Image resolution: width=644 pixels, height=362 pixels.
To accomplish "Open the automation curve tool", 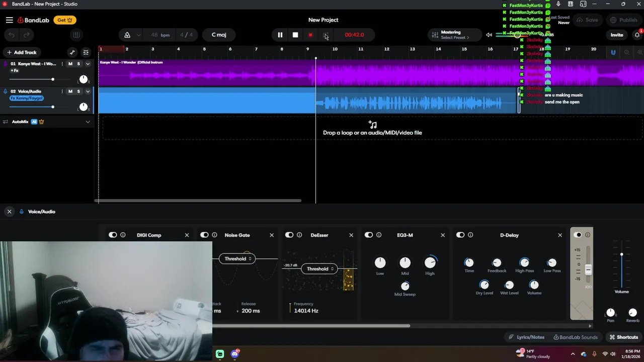I will (72, 52).
